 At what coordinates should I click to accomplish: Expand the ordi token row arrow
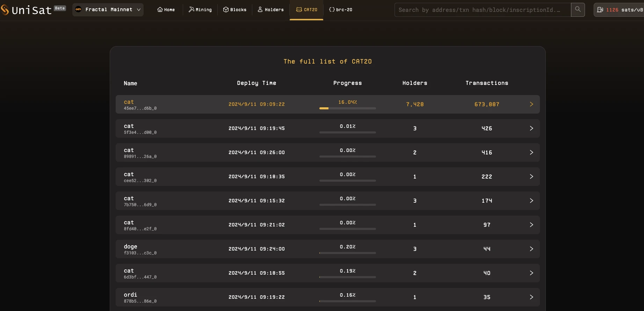tap(531, 297)
